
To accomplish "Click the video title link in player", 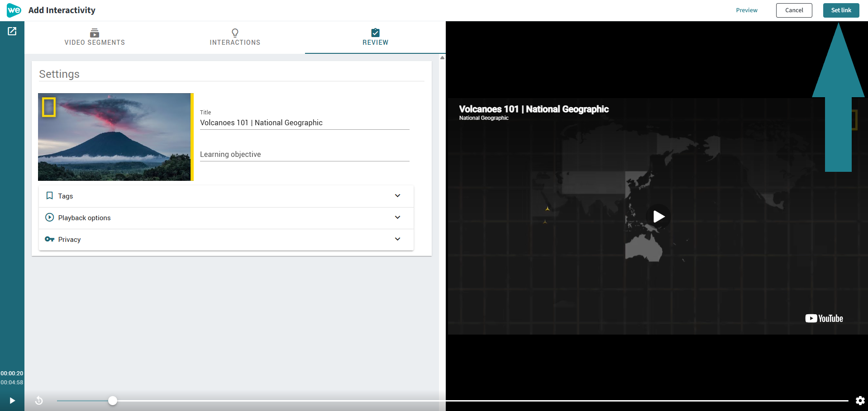I will (x=534, y=109).
